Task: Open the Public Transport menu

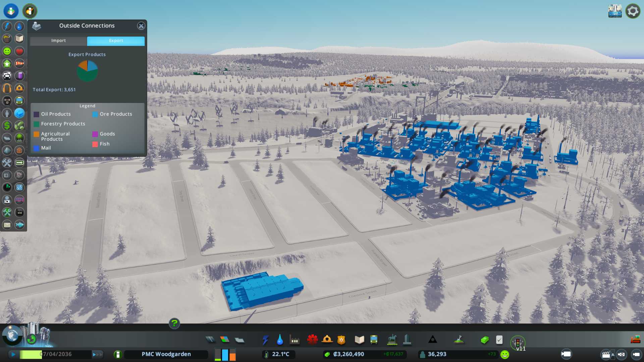Action: (374, 340)
